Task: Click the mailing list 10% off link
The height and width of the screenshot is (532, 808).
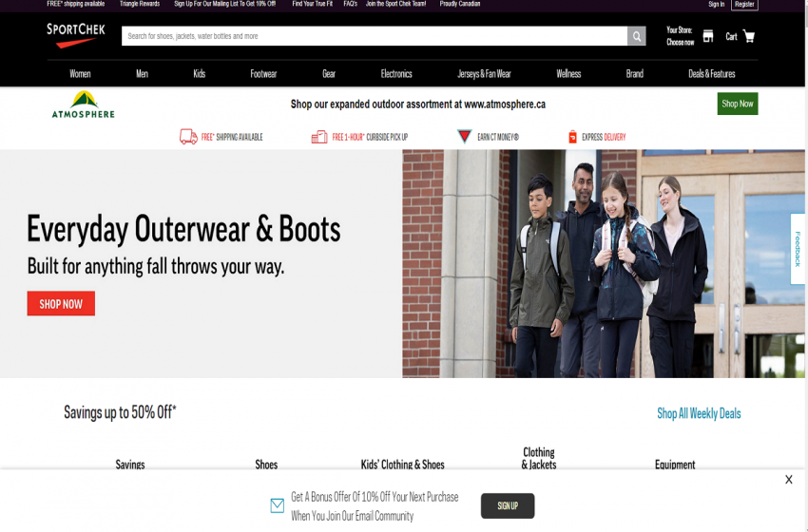Action: coord(224,4)
